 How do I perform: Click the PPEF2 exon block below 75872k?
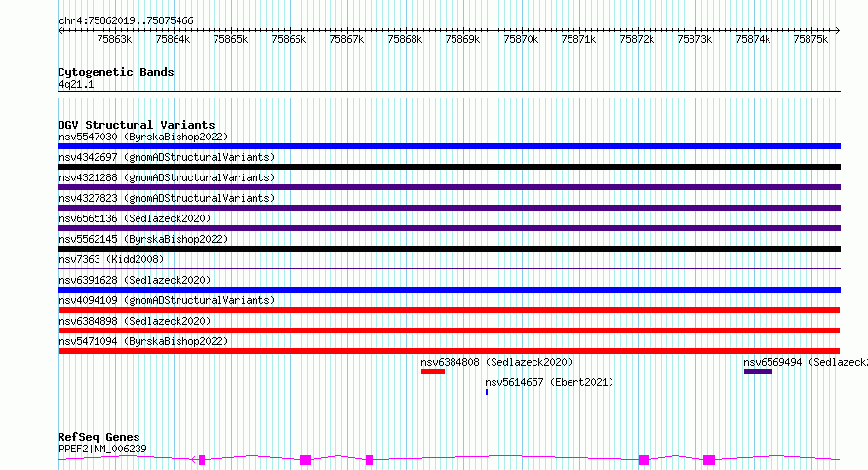pyautogui.click(x=644, y=460)
